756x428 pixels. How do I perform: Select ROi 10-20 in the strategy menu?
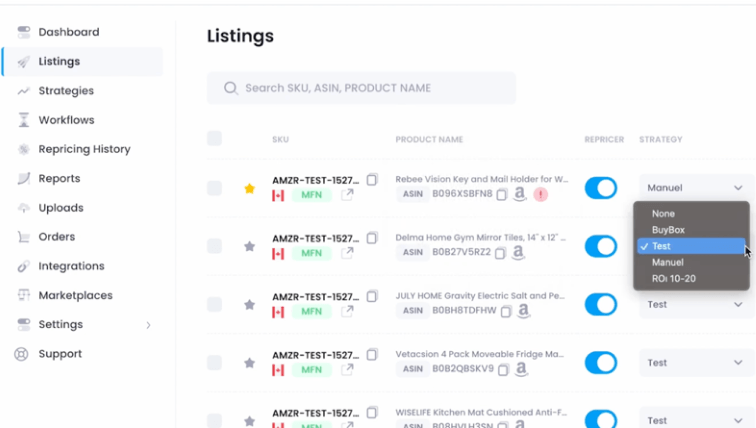(x=673, y=278)
